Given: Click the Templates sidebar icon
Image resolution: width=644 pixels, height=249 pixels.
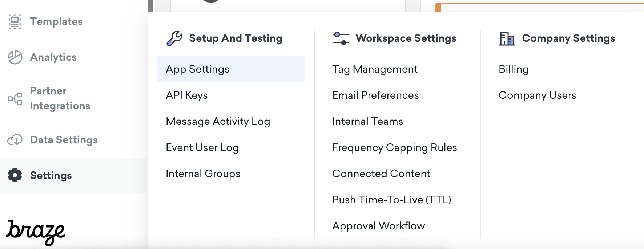Looking at the screenshot, I should (15, 22).
